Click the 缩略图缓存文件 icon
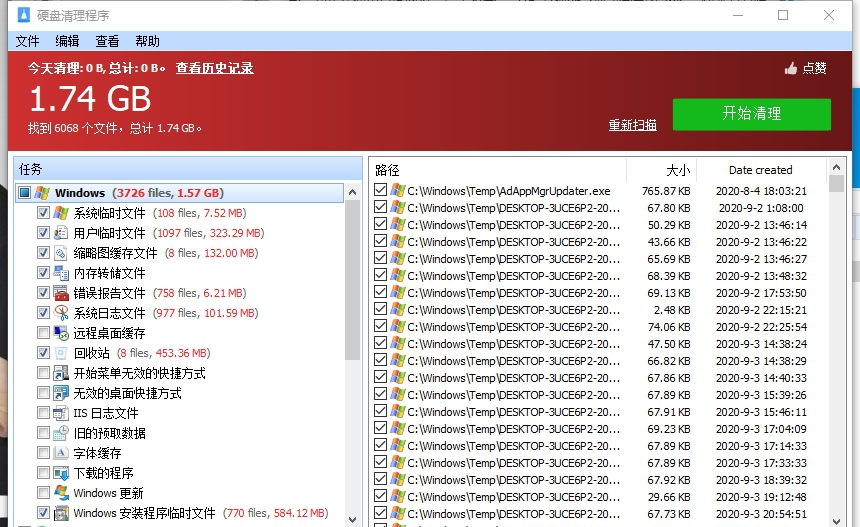860x527 pixels. (x=61, y=253)
